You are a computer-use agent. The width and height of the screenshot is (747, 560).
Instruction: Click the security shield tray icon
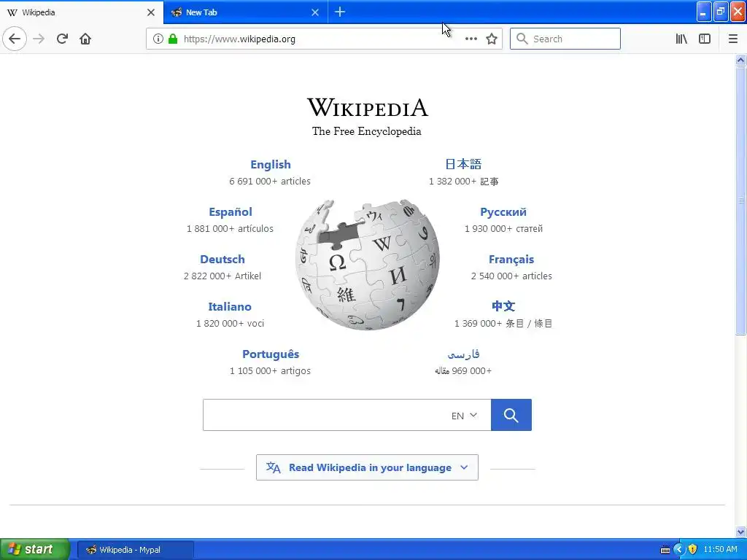[x=692, y=550]
